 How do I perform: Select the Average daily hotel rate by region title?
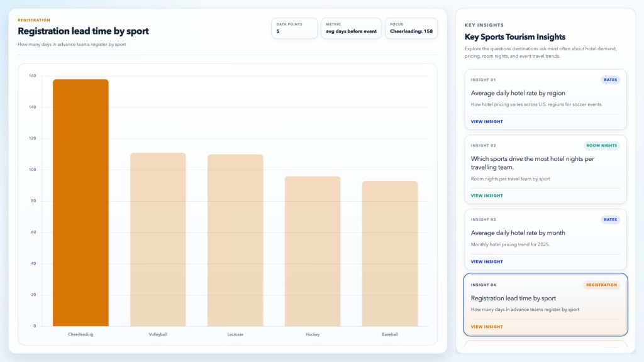(x=518, y=93)
